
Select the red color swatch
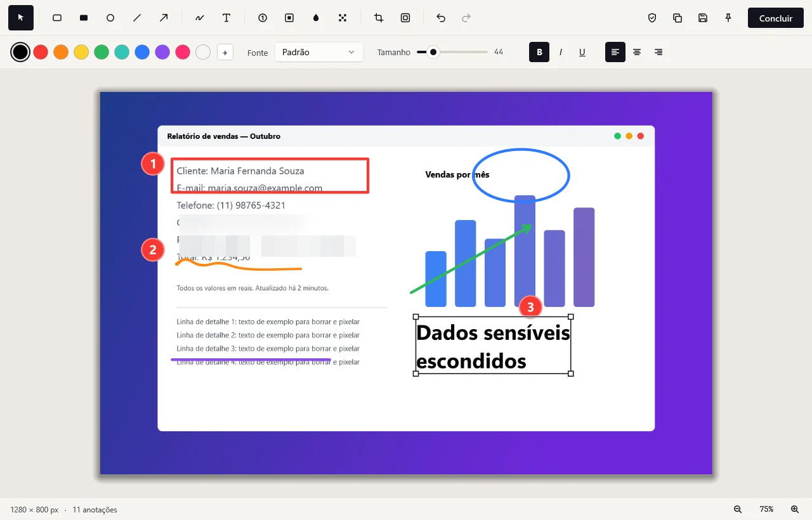41,52
